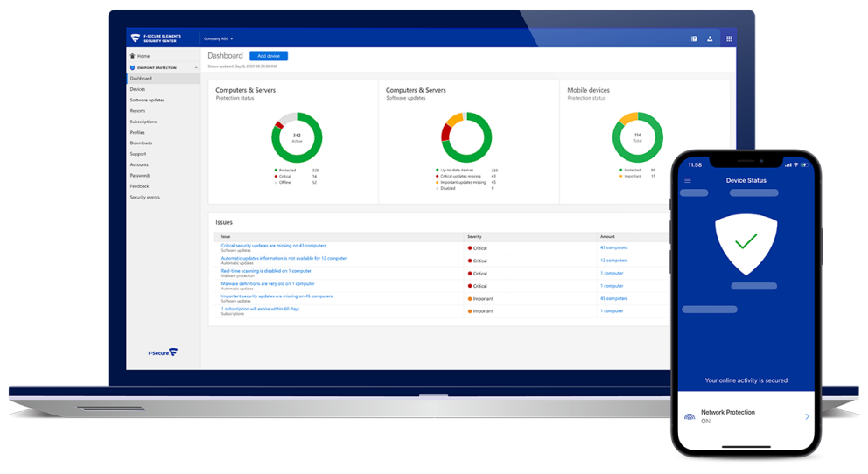Click the Home house icon in sidebar
The width and height of the screenshot is (868, 474).
click(132, 56)
